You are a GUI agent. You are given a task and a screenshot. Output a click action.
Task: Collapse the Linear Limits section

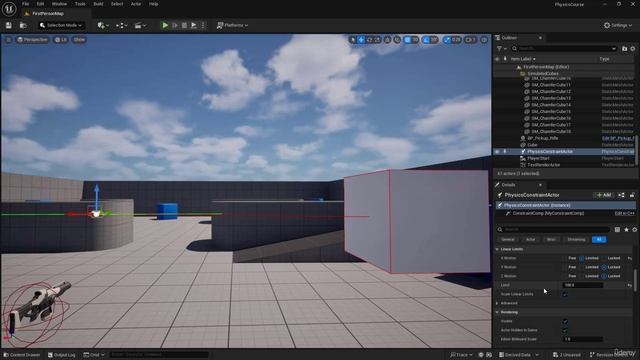tap(497, 249)
